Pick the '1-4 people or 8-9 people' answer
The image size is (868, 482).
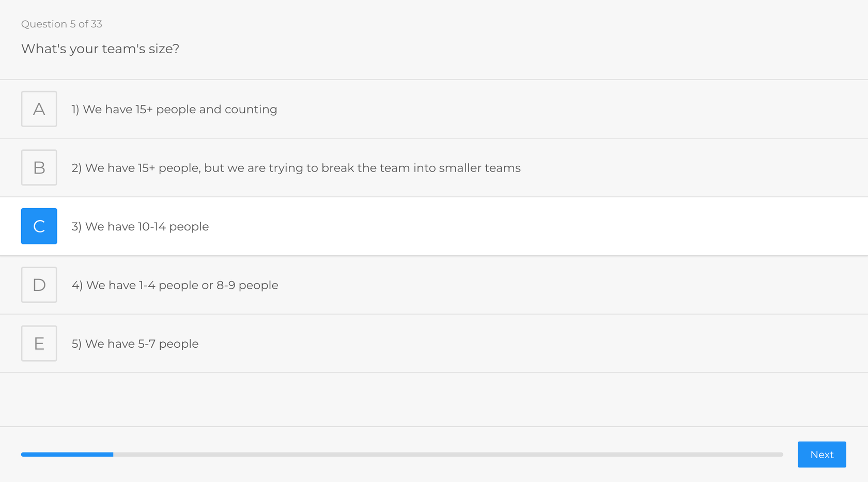coord(175,285)
